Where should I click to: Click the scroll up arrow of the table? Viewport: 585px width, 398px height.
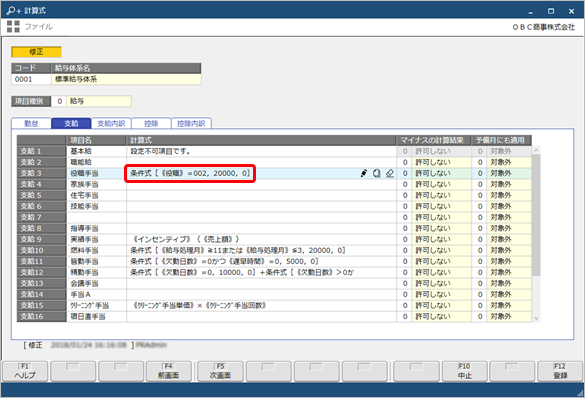[536, 150]
